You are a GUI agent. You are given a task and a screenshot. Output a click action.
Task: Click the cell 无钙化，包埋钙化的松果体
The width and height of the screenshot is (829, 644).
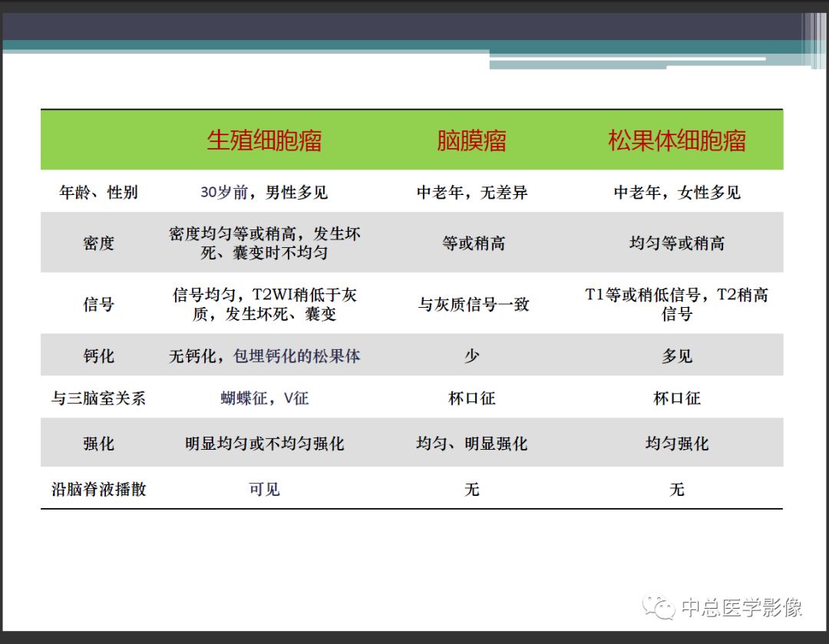(264, 356)
